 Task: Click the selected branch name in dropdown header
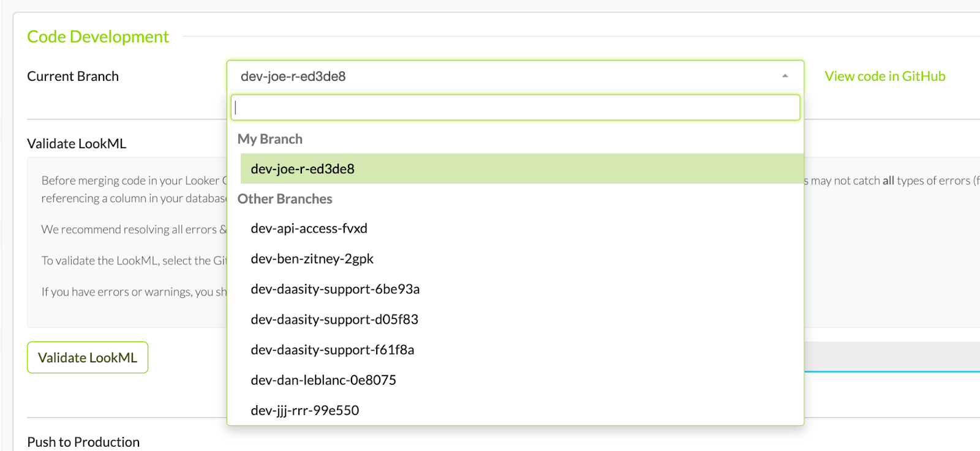point(293,76)
